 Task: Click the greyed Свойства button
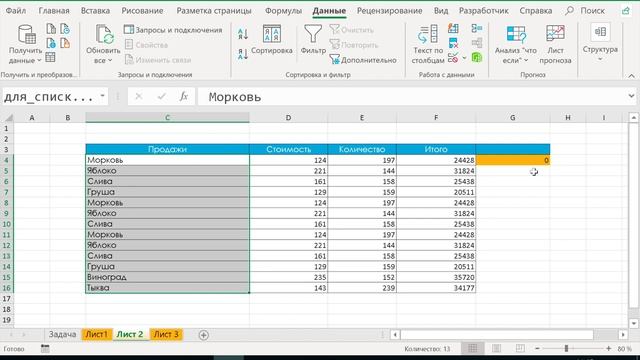[x=146, y=45]
